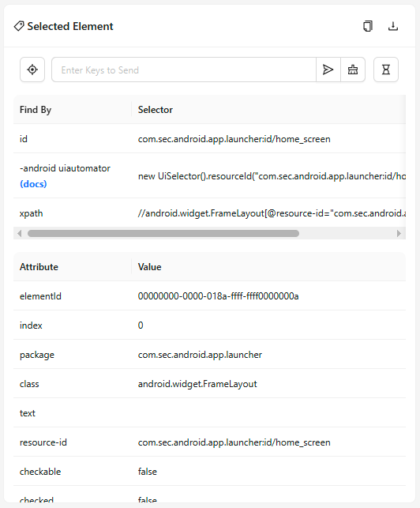Tap the selected element crosshair icon
420x508 pixels.
coord(32,70)
